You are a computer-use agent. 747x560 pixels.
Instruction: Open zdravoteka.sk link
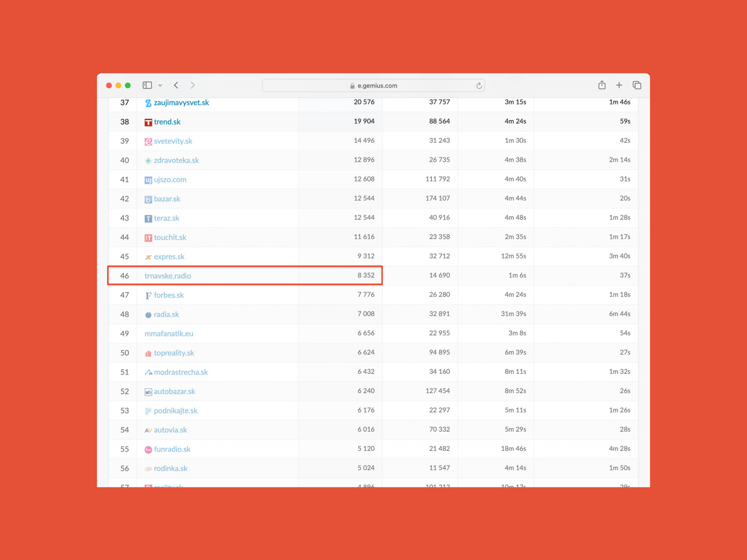tap(176, 160)
